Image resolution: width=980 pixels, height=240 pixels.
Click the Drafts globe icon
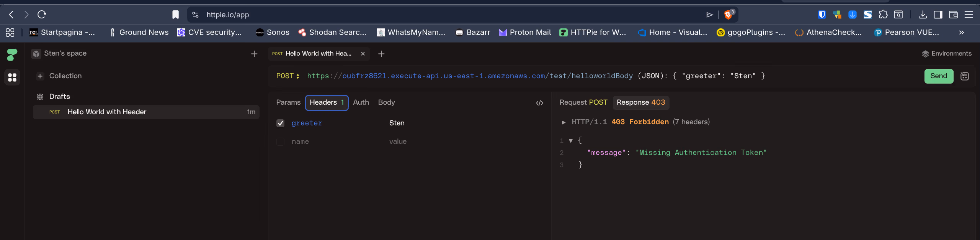click(40, 97)
